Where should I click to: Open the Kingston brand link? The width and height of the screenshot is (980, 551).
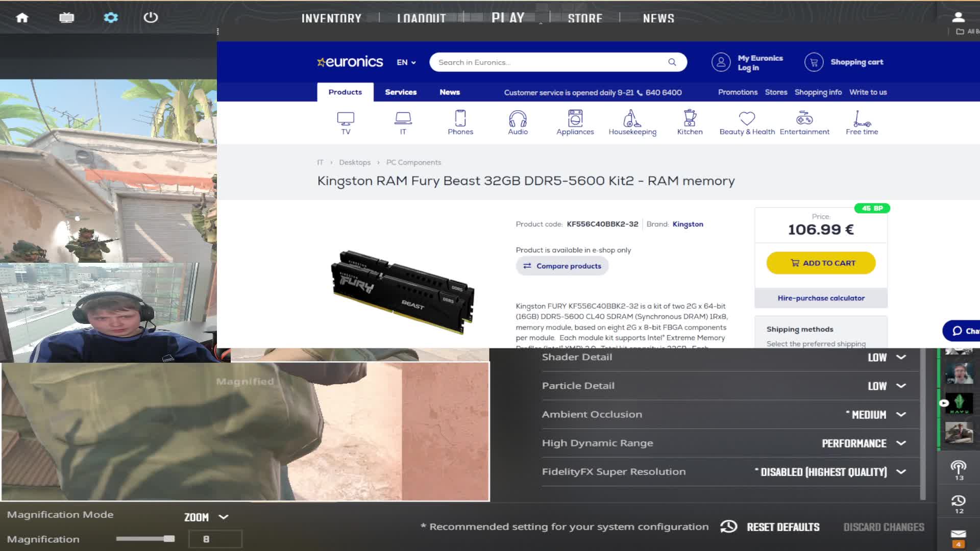[x=688, y=224]
